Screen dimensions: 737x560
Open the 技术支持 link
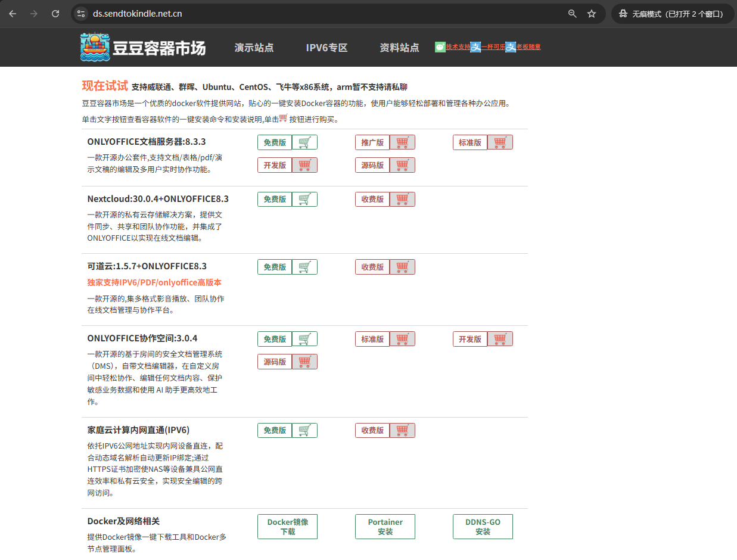click(458, 47)
